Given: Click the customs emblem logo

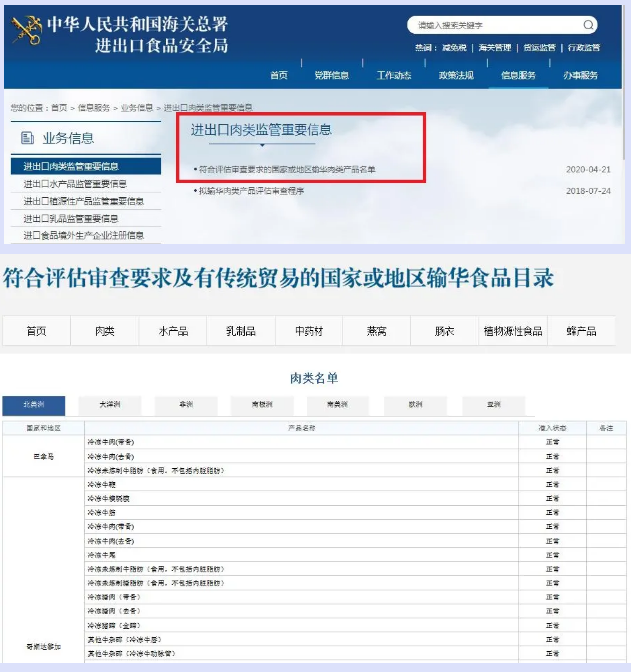Looking at the screenshot, I should [27, 30].
